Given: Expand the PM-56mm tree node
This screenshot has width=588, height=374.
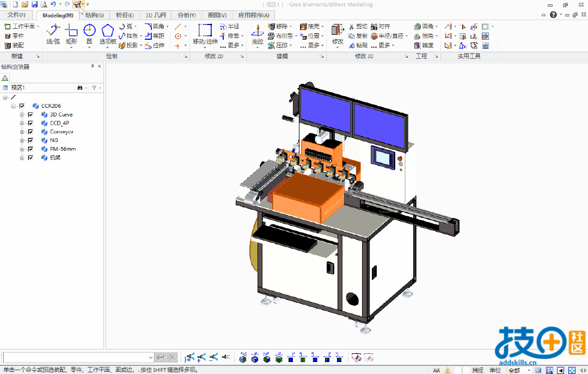Looking at the screenshot, I should click(22, 149).
